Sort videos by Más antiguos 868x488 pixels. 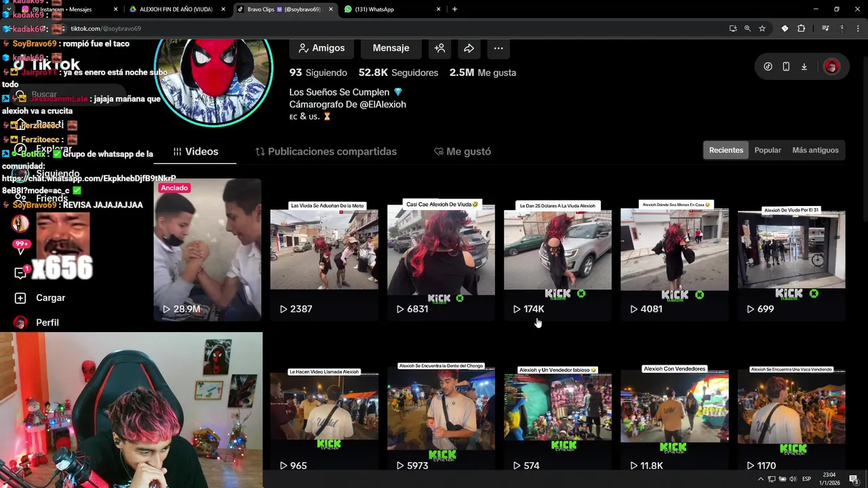(x=815, y=150)
